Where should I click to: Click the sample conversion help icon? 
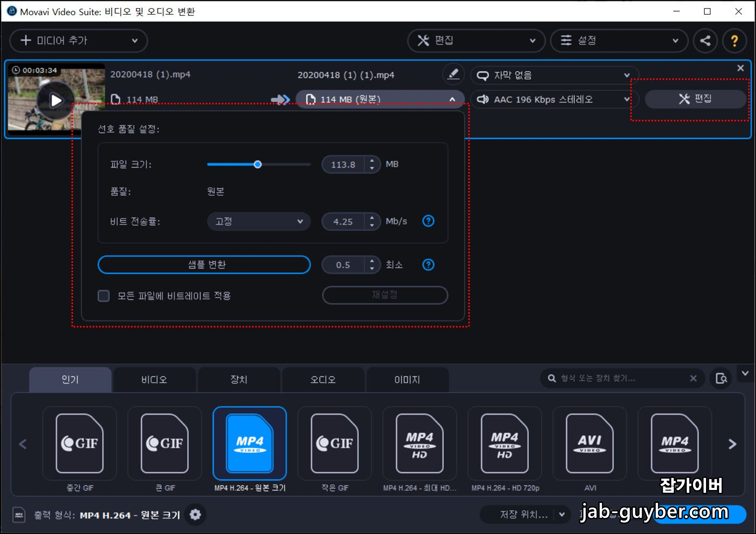(x=428, y=265)
